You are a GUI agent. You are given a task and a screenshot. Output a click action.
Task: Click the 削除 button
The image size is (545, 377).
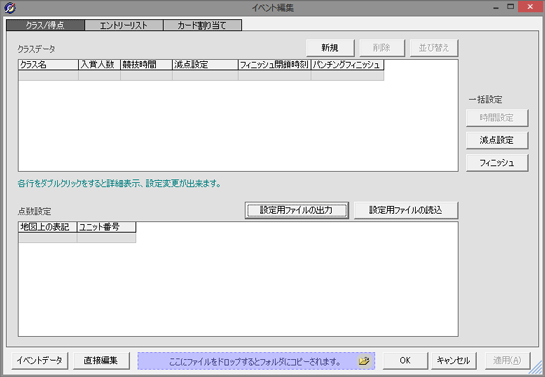(382, 48)
